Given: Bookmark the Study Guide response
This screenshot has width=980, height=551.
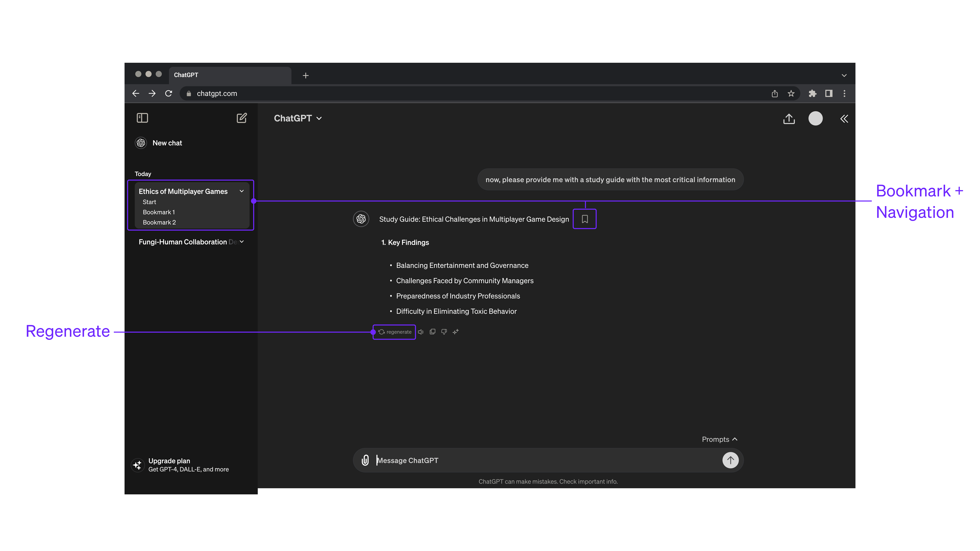Looking at the screenshot, I should click(x=585, y=219).
